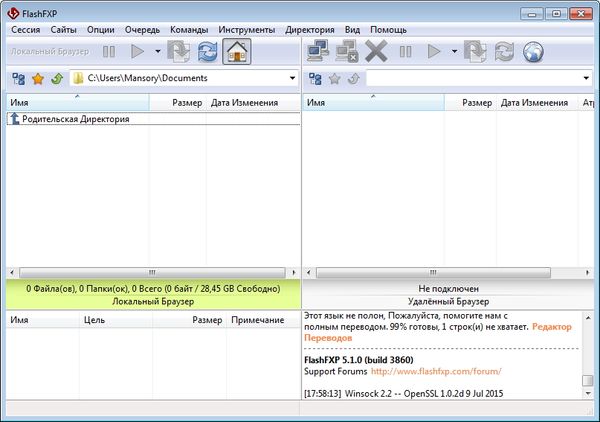This screenshot has height=422, width=600.
Task: Open local bookmarks star icon
Action: coord(37,78)
